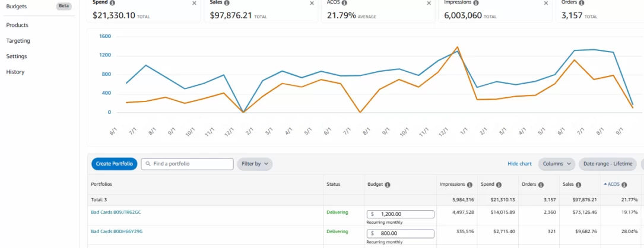The image size is (644, 248).
Task: Go to Targeting in the sidebar
Action: (18, 41)
